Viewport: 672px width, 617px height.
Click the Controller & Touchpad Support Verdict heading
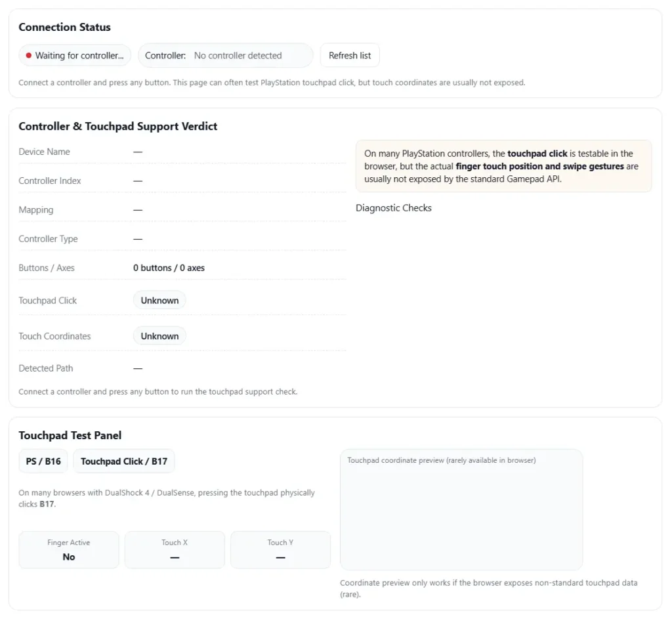point(118,126)
